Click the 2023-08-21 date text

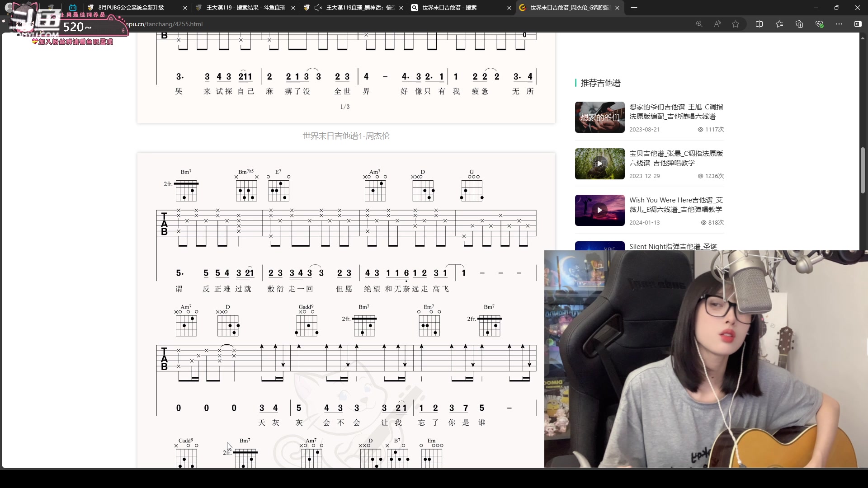[x=644, y=129]
